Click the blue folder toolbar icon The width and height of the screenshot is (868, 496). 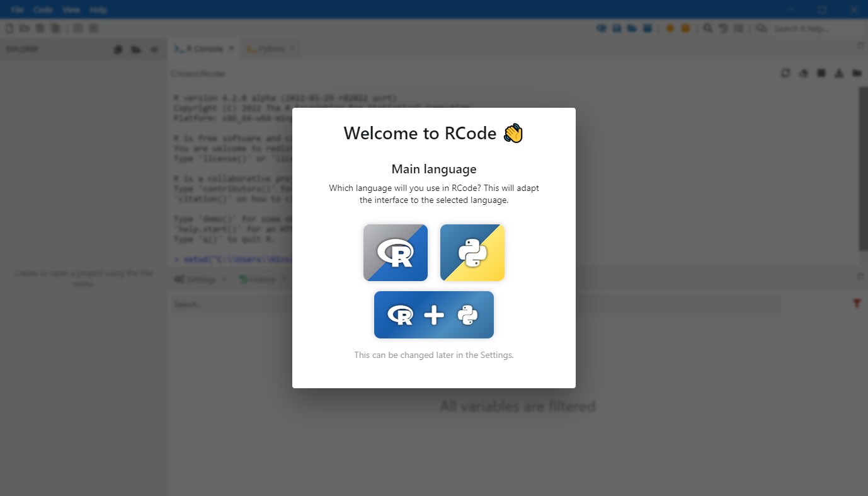[x=632, y=28]
